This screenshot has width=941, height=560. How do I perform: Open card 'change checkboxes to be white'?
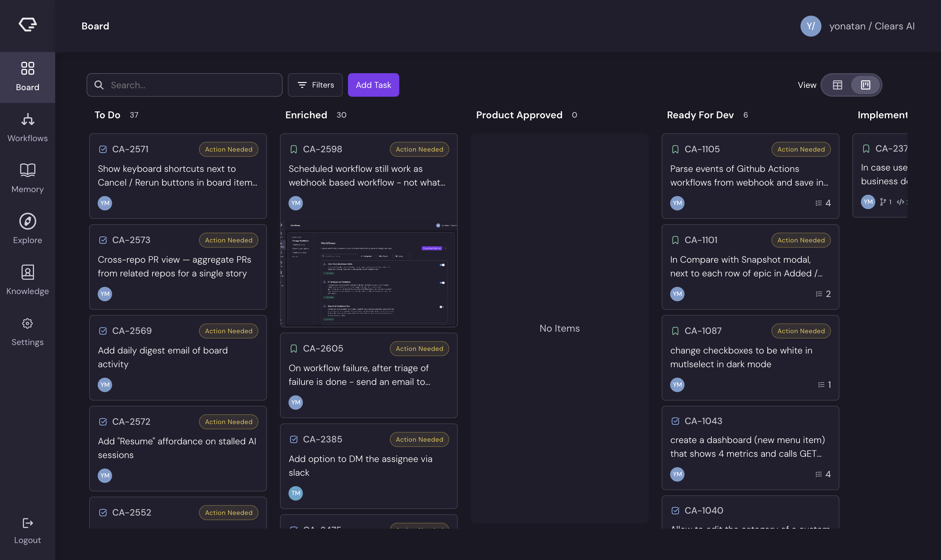pos(750,358)
